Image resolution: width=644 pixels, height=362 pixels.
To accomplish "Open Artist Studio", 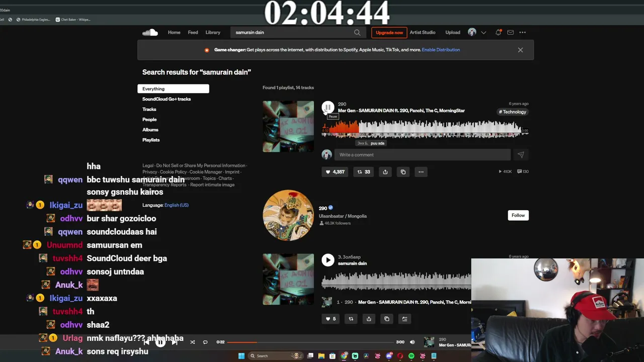I will point(423,33).
